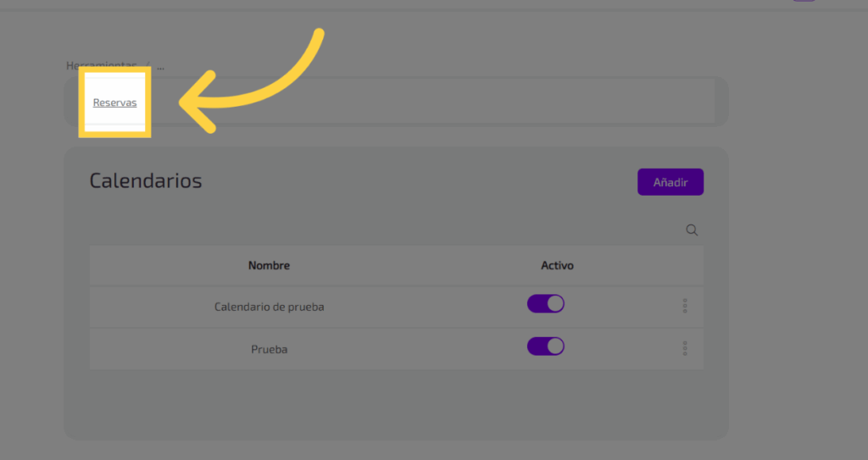This screenshot has width=868, height=460.
Task: Open options menu for Calendario de prueba
Action: tap(685, 306)
